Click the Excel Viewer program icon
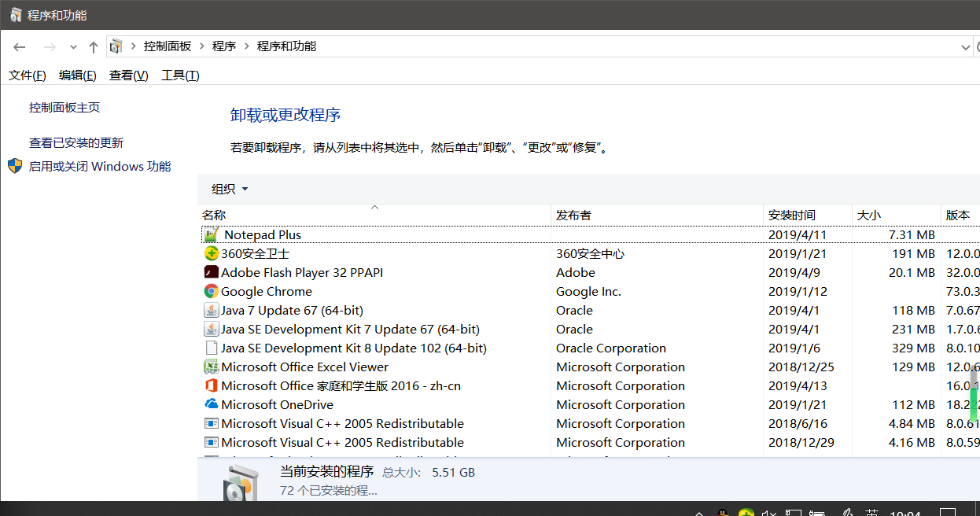Screen dimensions: 980x516 [211, 367]
